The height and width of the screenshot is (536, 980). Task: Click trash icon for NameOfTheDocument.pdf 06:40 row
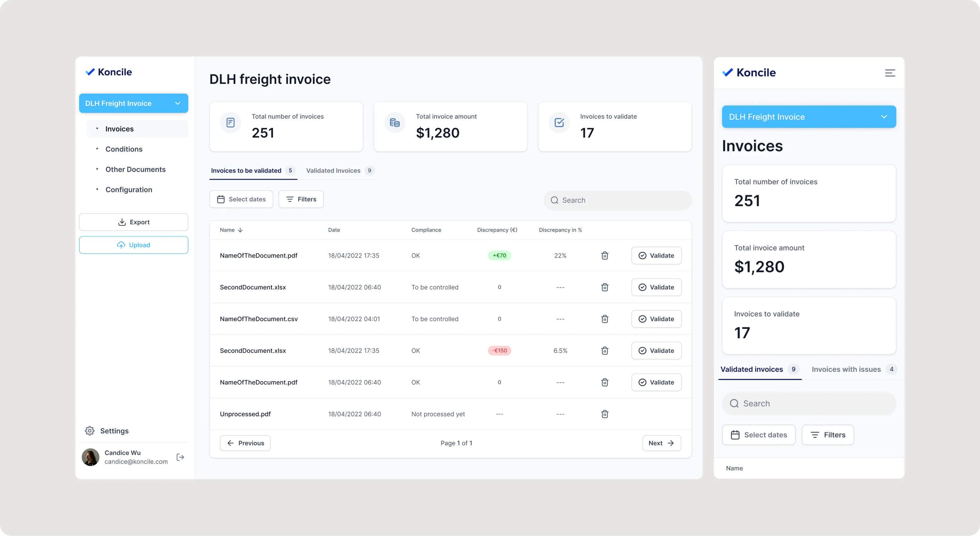click(605, 382)
